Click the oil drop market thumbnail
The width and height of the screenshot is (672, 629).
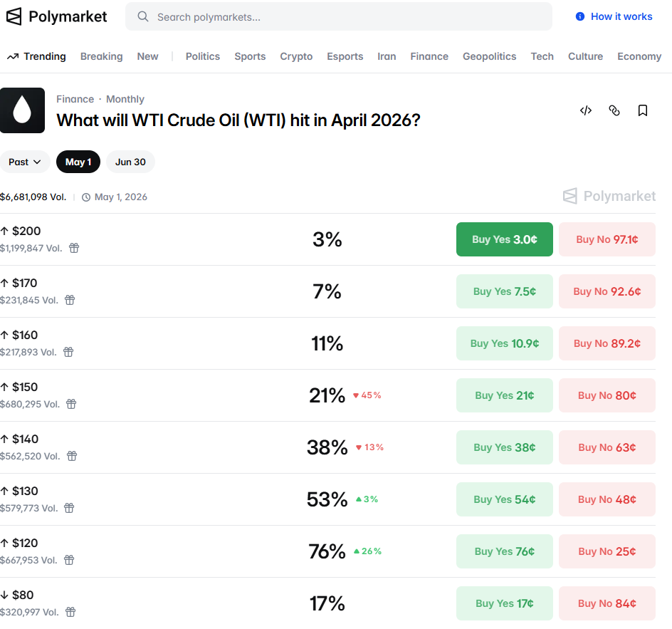click(22, 110)
